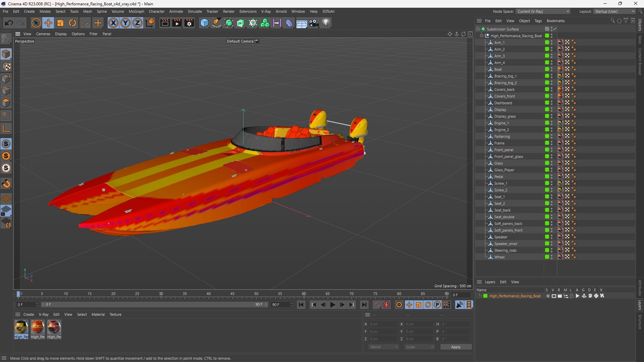Image resolution: width=644 pixels, height=362 pixels.
Task: Open the Spline Pen tool
Action: click(217, 23)
